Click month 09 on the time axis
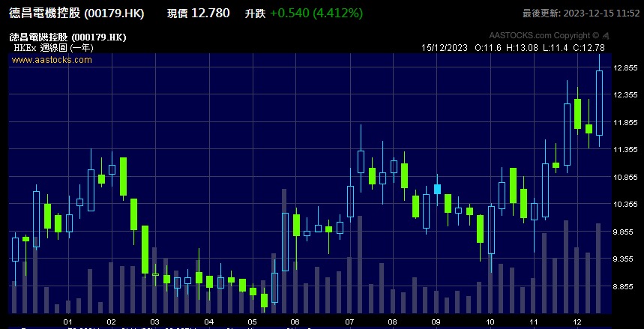The image size is (644, 329). 436,321
